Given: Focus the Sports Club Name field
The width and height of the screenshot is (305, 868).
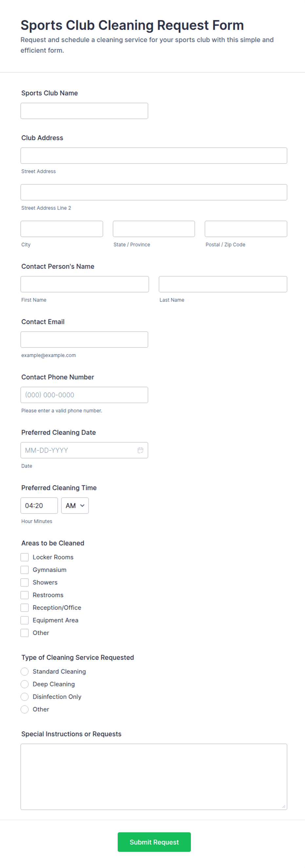Looking at the screenshot, I should (x=84, y=111).
